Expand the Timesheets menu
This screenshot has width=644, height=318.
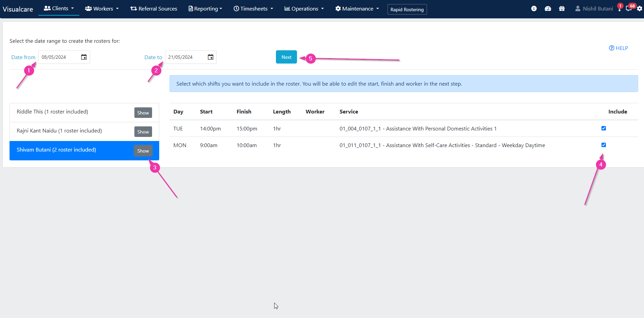[253, 9]
